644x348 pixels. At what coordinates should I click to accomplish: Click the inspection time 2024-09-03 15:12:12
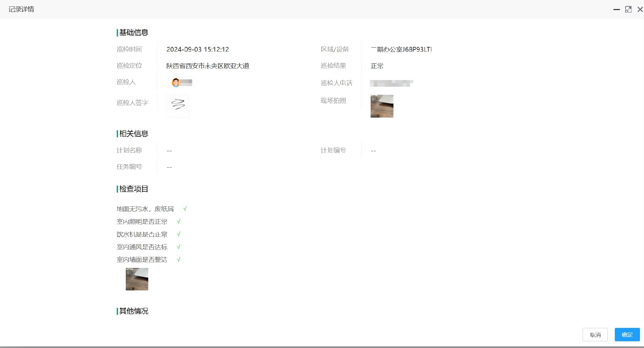tap(198, 49)
